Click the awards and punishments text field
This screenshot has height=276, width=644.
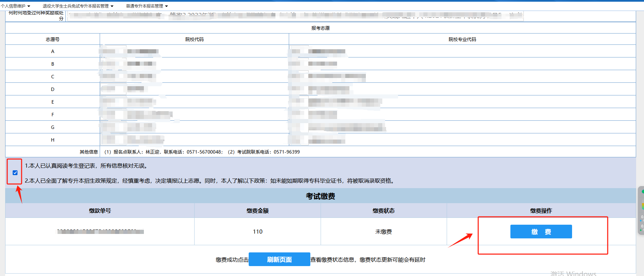[x=295, y=16]
